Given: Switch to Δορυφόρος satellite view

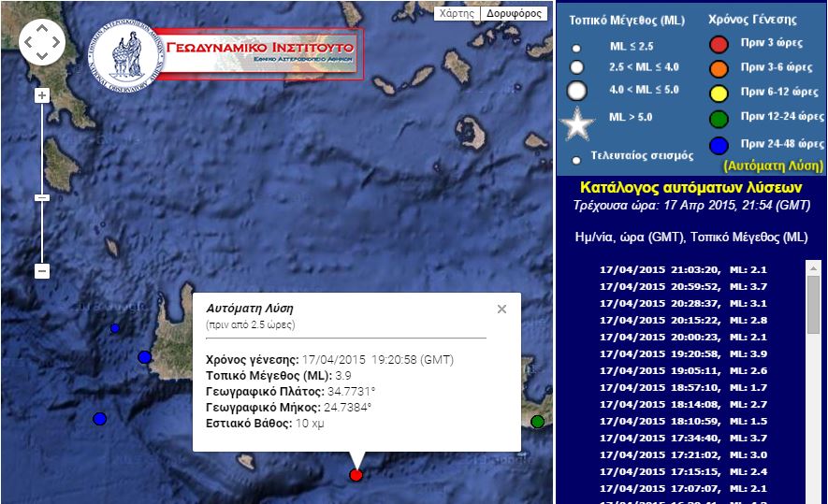Looking at the screenshot, I should click(x=514, y=14).
